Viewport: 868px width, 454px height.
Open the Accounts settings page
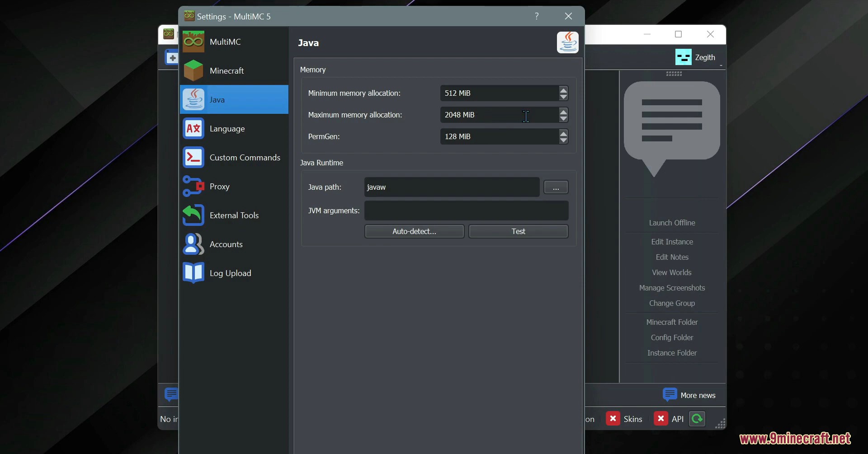click(234, 244)
